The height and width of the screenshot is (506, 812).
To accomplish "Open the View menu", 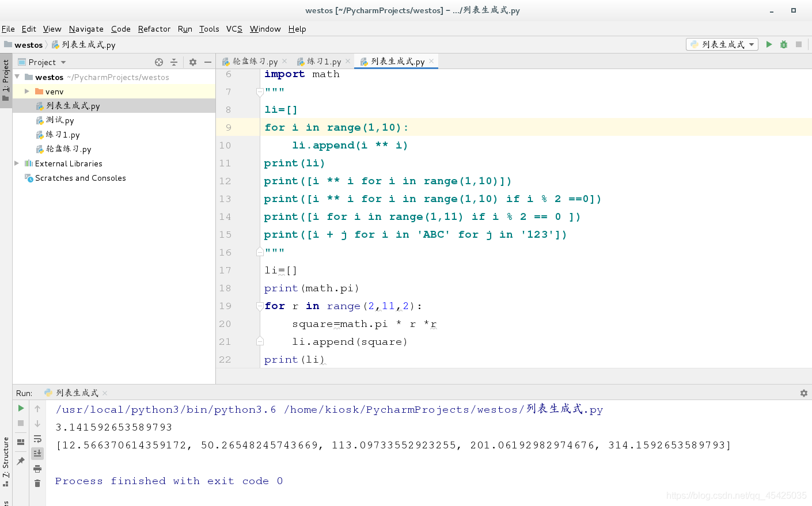I will (52, 29).
